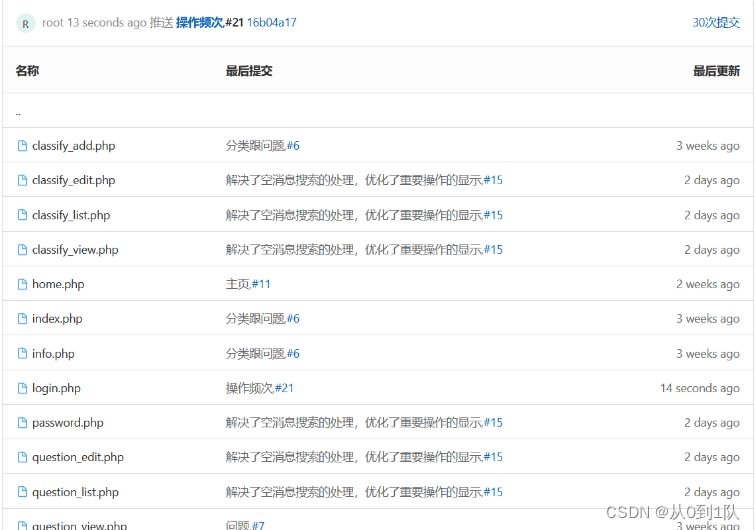Click file icon beside home.php
Screen dimensions: 755x530
[22, 284]
